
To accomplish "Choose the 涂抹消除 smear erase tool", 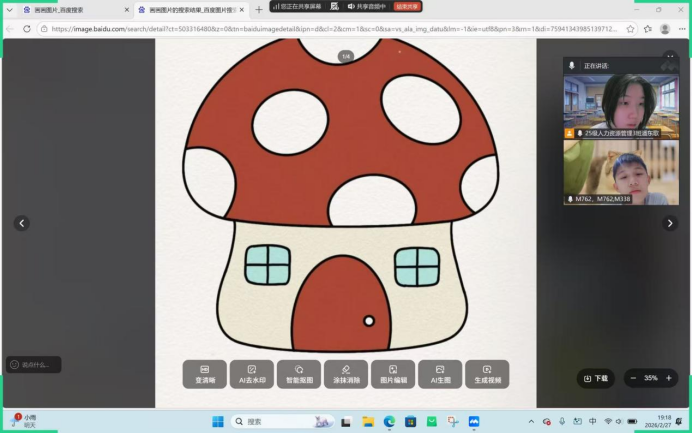I will click(x=345, y=374).
